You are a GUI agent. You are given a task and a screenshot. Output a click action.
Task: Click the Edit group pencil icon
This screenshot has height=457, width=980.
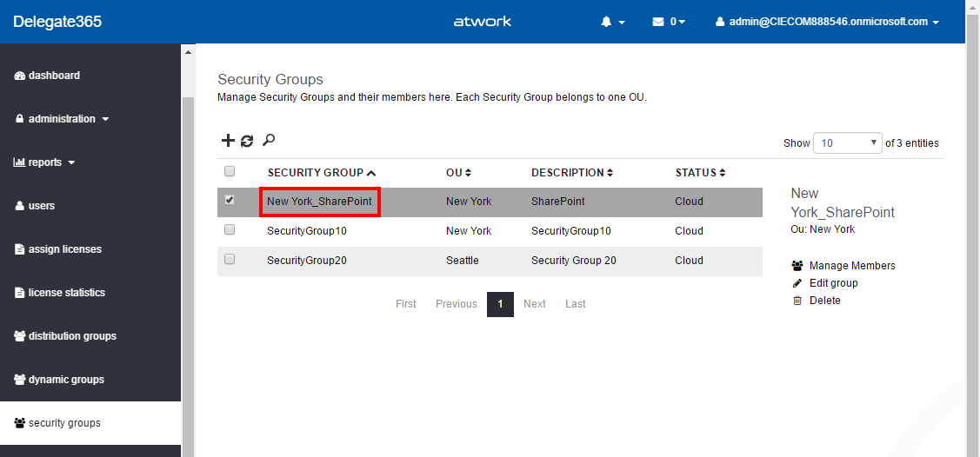(x=797, y=283)
